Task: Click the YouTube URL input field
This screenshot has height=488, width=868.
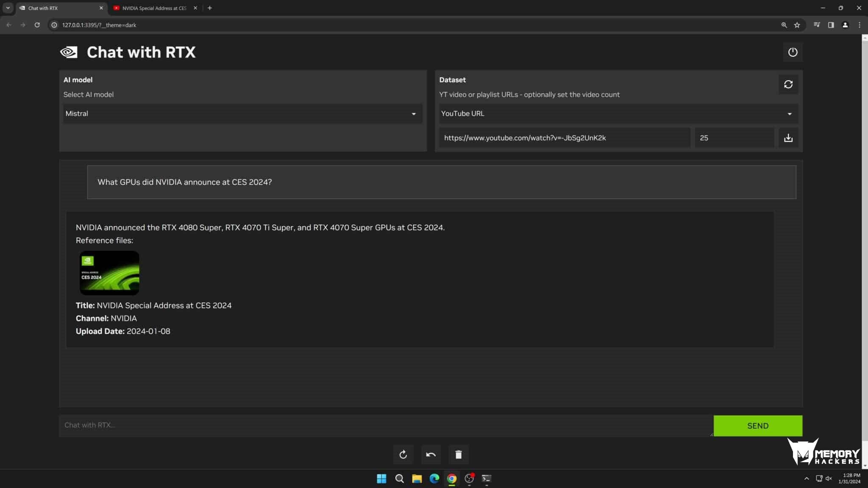Action: [x=565, y=138]
